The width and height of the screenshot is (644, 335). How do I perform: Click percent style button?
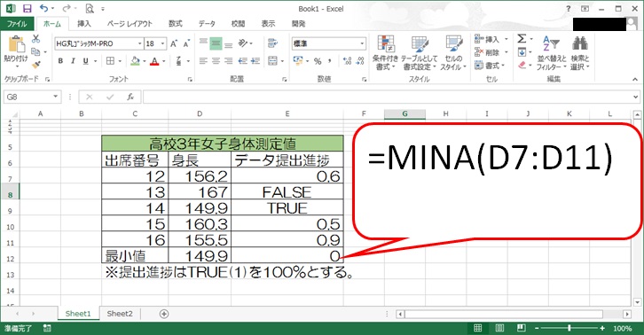(x=318, y=61)
